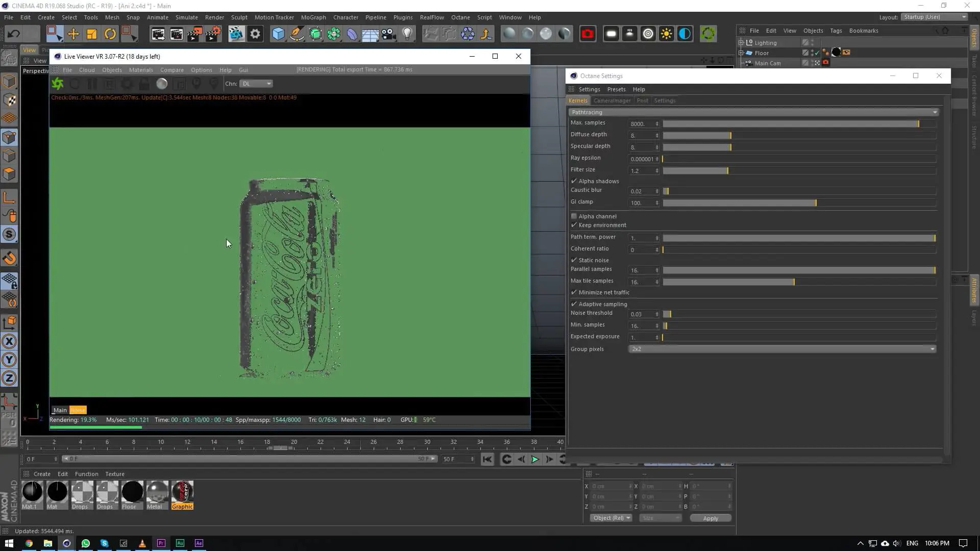
Task: Toggle visibility dots for Lighting object
Action: pos(813,43)
